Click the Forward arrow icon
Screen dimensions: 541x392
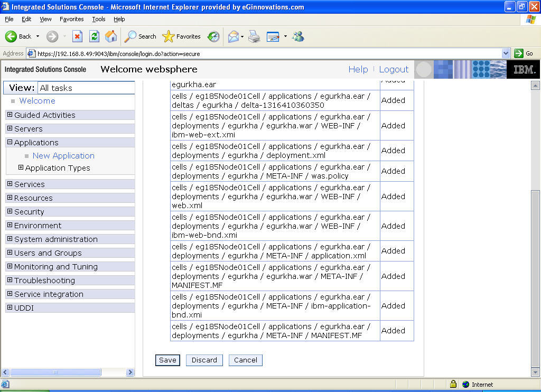click(x=52, y=36)
